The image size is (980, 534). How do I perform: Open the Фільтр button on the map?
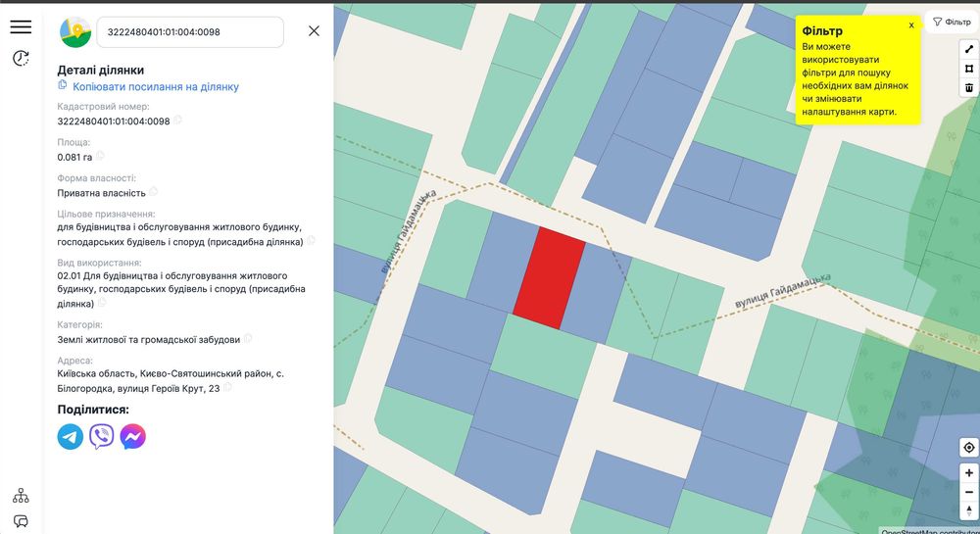coord(952,22)
